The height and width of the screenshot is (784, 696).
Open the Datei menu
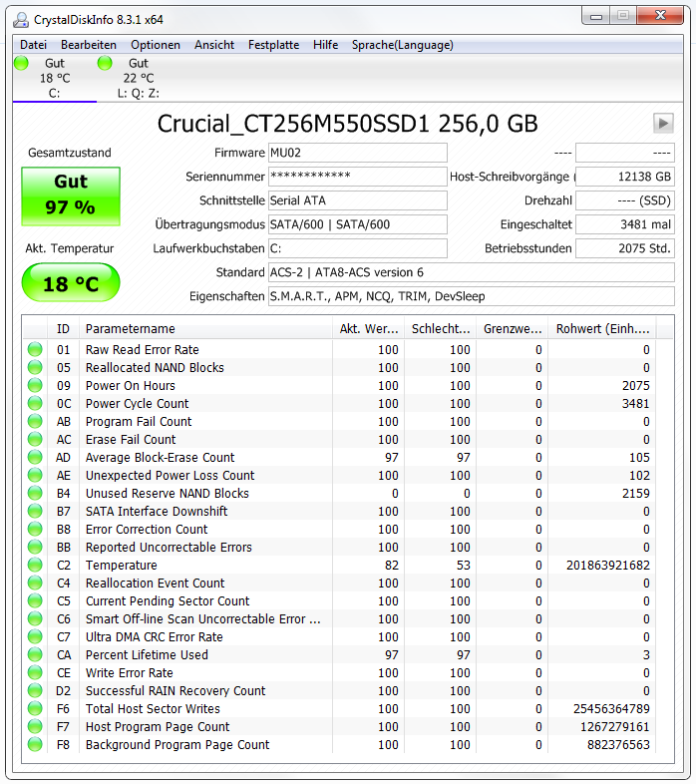click(x=33, y=45)
